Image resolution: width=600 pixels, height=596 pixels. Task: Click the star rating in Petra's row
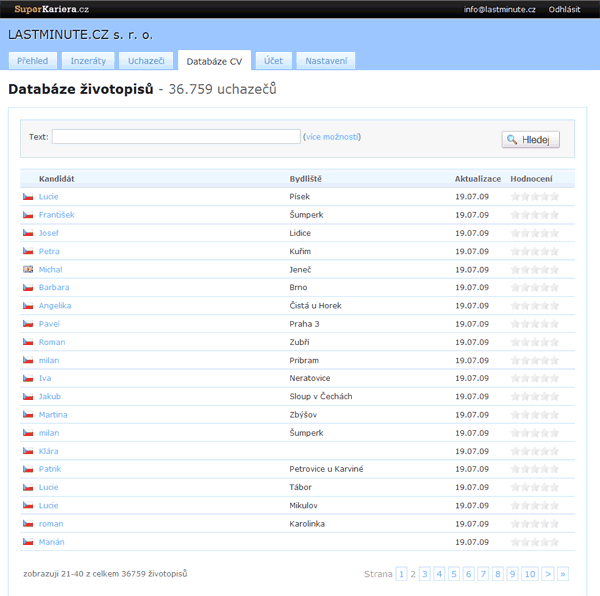tap(535, 251)
